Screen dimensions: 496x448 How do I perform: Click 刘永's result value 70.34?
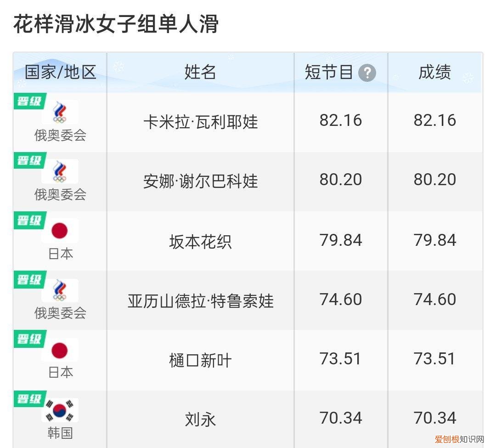pos(435,418)
